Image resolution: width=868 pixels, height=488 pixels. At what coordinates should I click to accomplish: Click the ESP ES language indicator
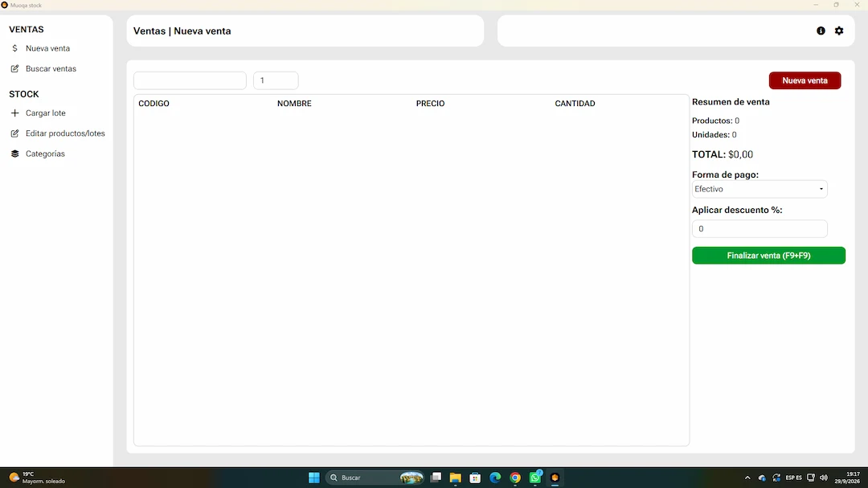click(x=793, y=478)
